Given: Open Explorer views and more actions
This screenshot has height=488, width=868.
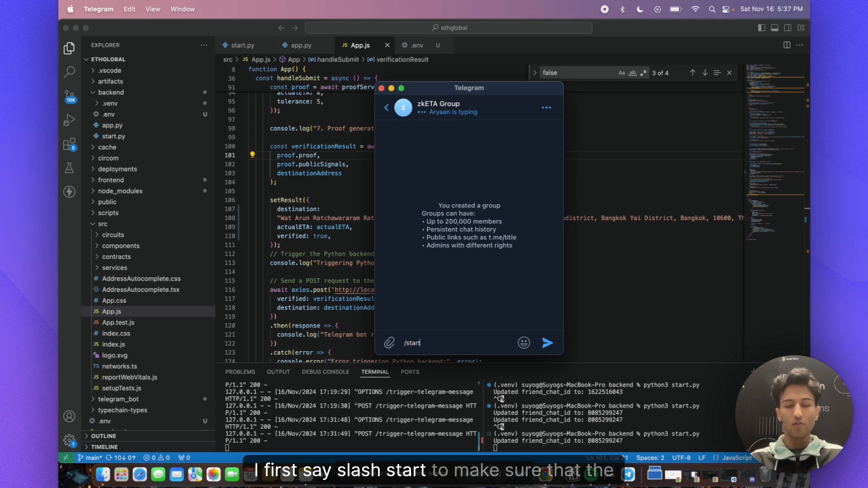Looking at the screenshot, I should coord(204,45).
